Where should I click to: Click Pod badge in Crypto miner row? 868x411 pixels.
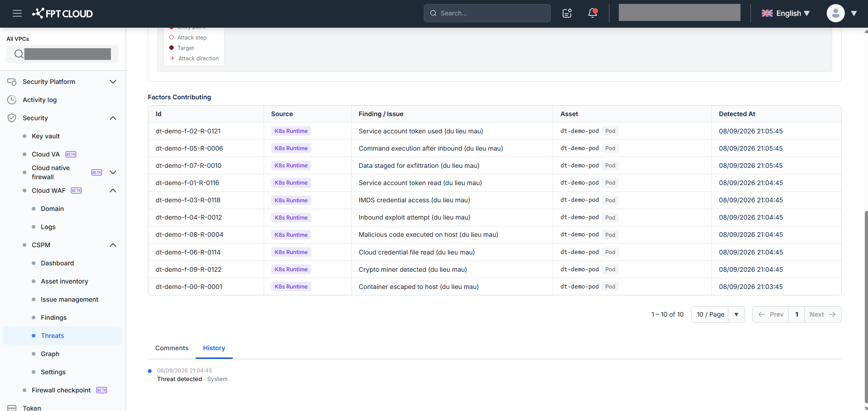[610, 269]
